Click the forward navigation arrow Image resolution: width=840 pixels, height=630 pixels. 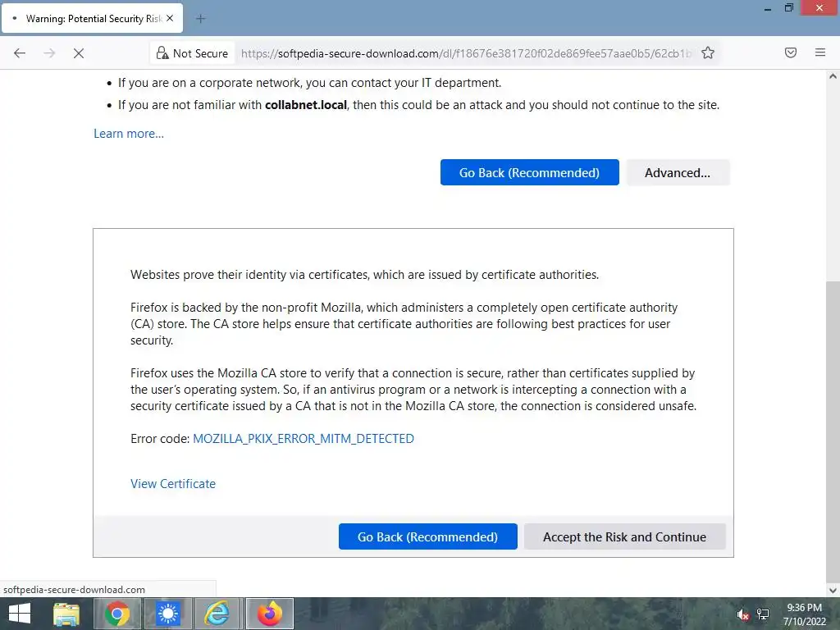(49, 53)
